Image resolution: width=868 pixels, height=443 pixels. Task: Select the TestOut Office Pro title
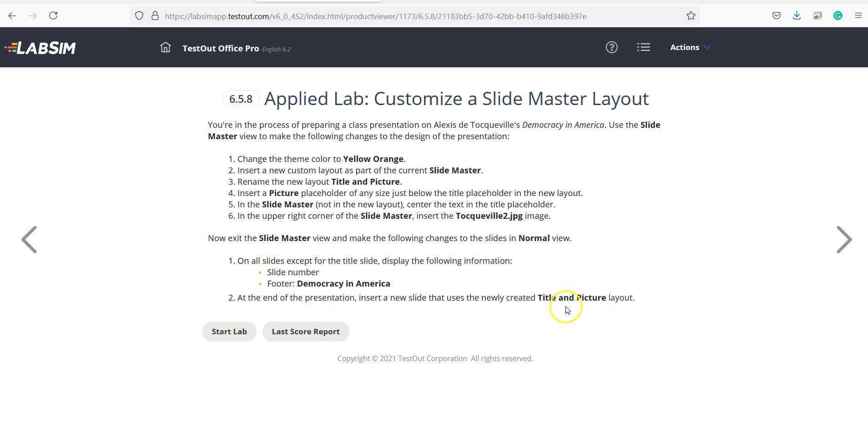coord(221,48)
